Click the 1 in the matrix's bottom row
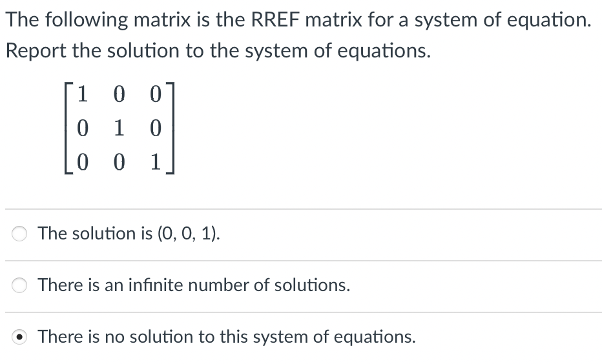 [155, 162]
